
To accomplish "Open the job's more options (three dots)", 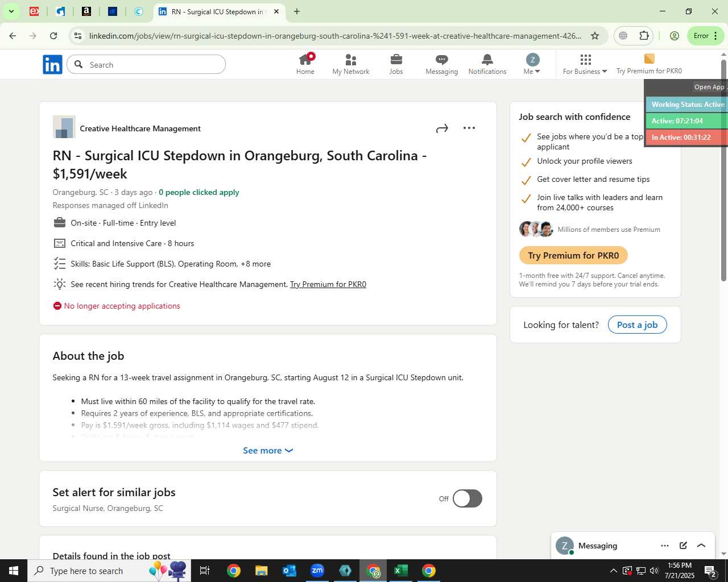I will click(x=469, y=128).
